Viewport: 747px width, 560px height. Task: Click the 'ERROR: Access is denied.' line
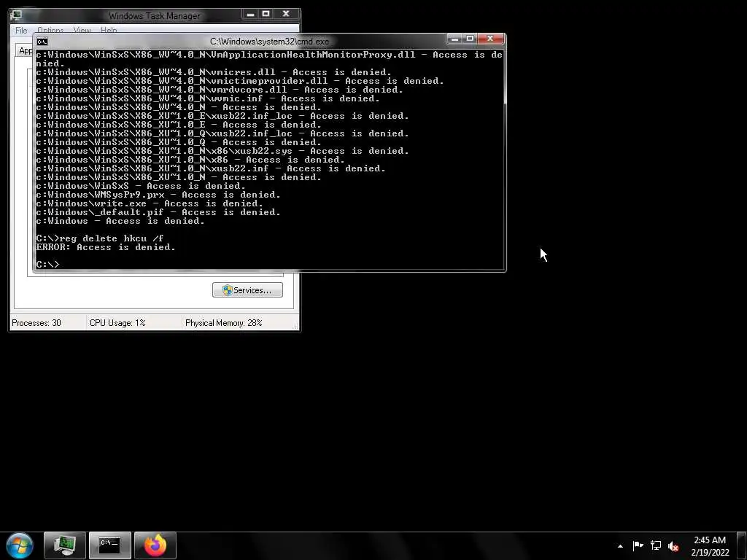click(106, 247)
